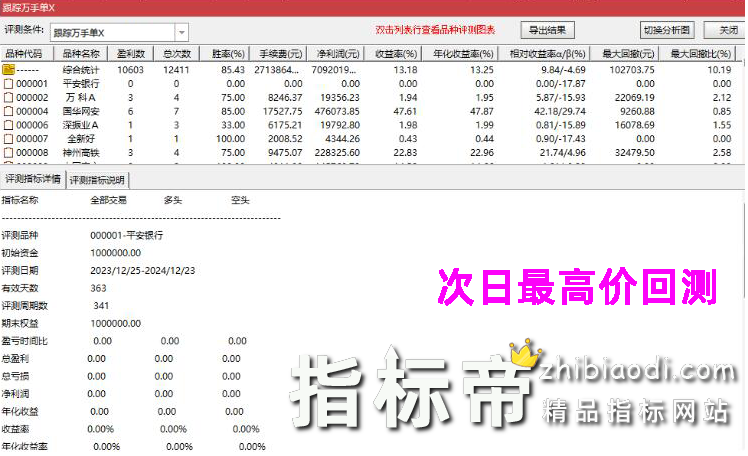Select the 国华网安 name cell
748x456 pixels.
81,112
